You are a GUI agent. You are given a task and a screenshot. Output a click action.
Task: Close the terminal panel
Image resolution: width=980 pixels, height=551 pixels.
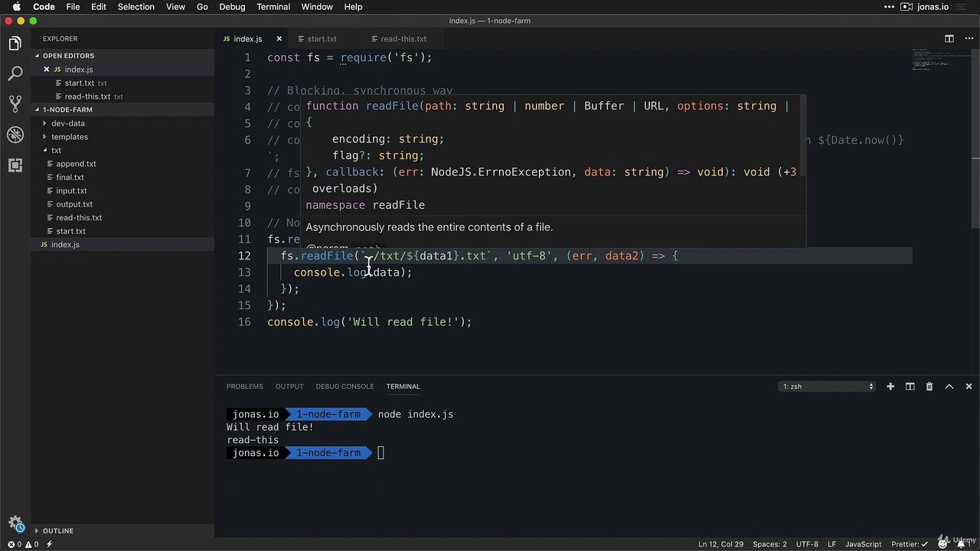click(x=968, y=386)
